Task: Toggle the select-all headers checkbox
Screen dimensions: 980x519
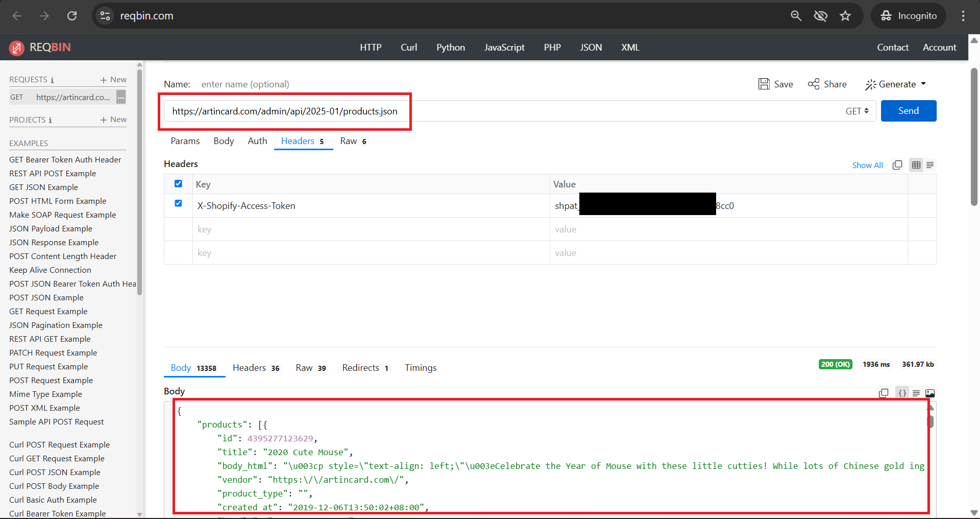Action: pos(178,183)
